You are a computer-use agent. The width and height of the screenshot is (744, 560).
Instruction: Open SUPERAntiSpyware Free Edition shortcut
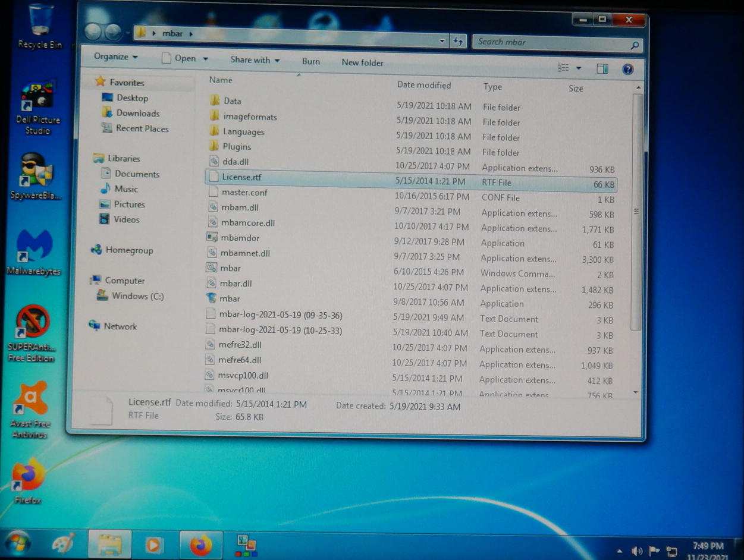[x=32, y=334]
